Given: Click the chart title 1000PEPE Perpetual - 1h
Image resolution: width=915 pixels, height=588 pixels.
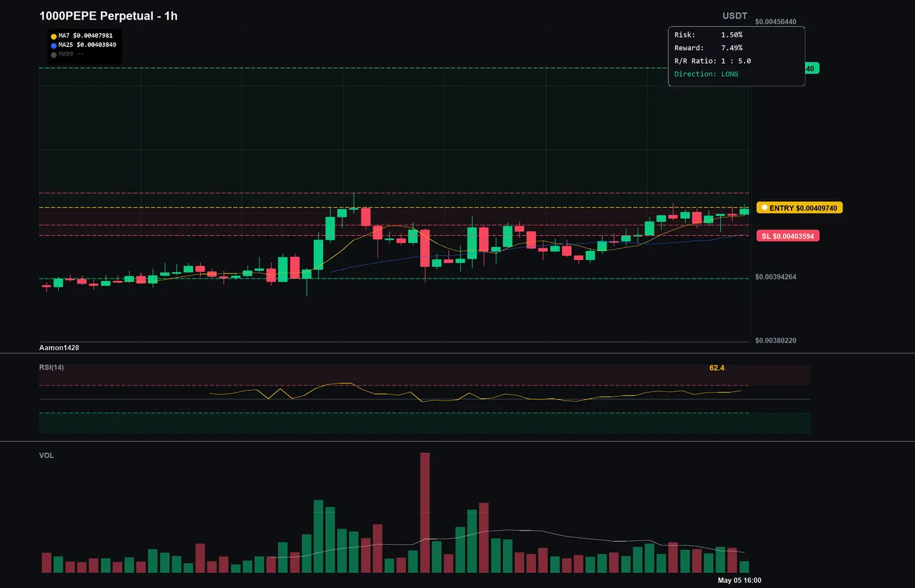Looking at the screenshot, I should click(x=108, y=16).
